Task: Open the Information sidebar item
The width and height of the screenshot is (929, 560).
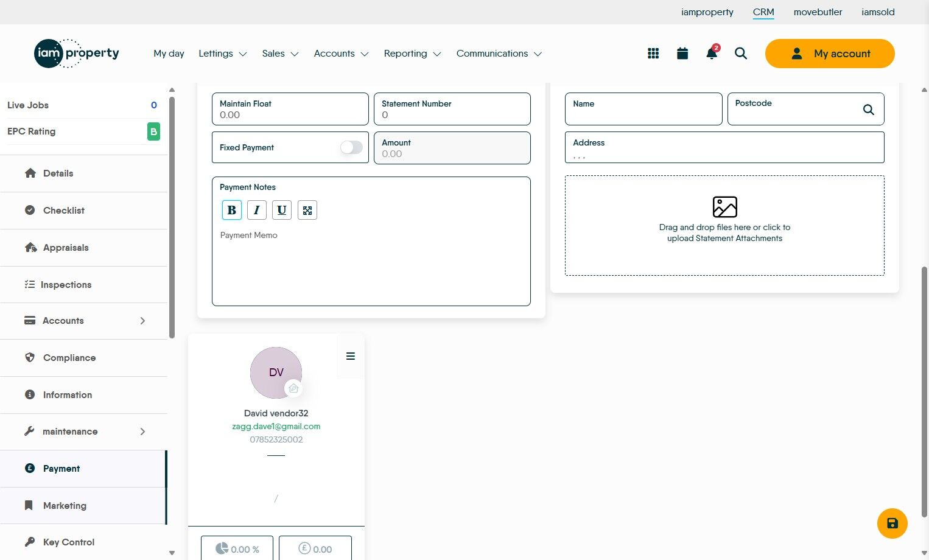Action: point(84,395)
